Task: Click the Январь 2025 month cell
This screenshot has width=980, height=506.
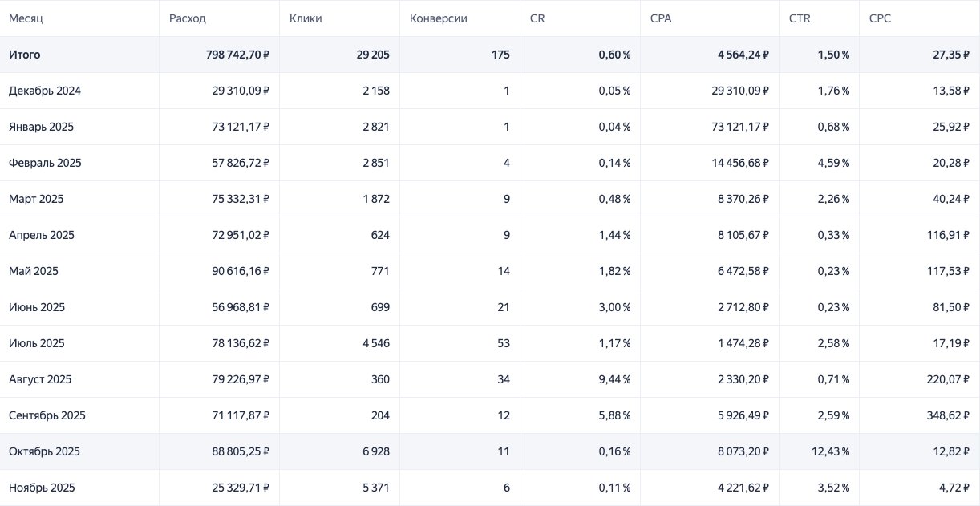Action: 41,127
